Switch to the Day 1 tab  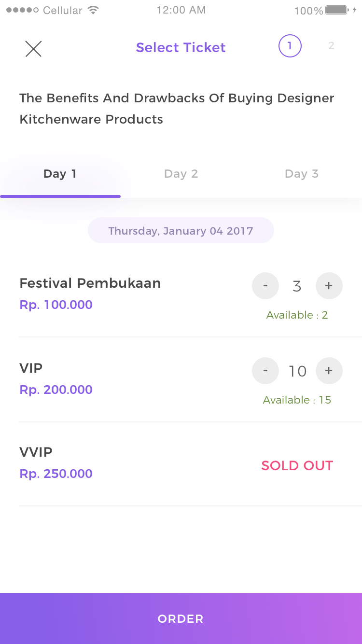pyautogui.click(x=60, y=174)
